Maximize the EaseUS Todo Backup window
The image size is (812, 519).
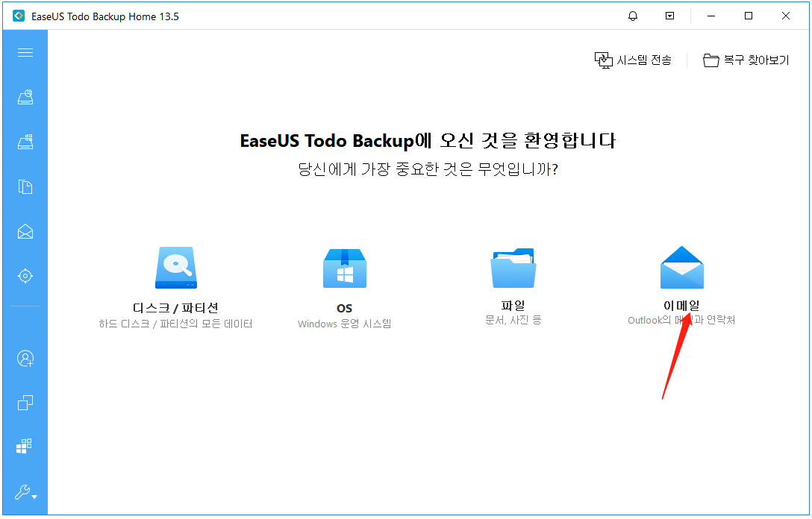click(x=749, y=16)
